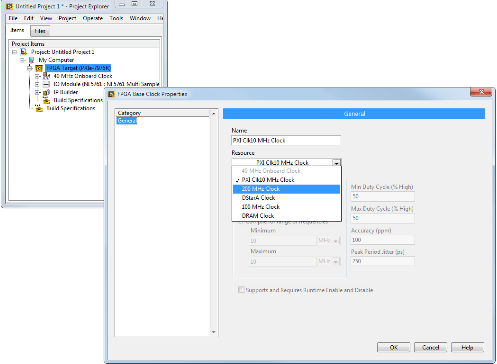This screenshot has width=497, height=364.
Task: Click the My Computer icon in project tree
Action: pos(31,60)
